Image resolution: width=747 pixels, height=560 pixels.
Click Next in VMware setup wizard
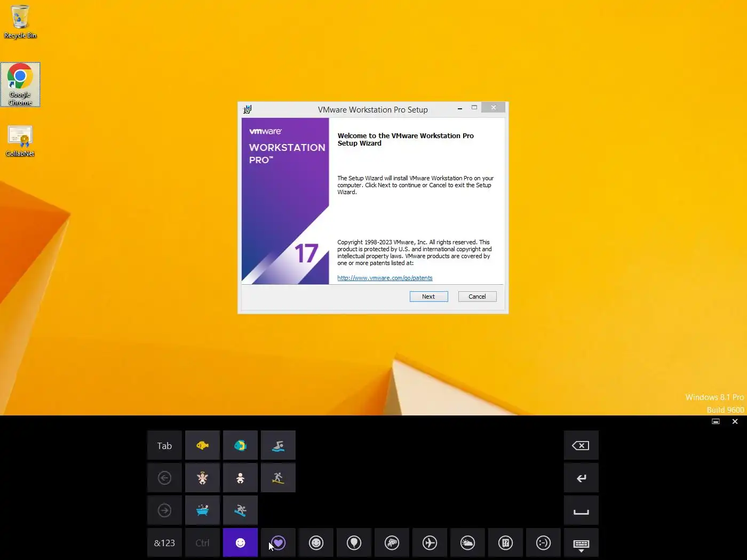click(428, 297)
